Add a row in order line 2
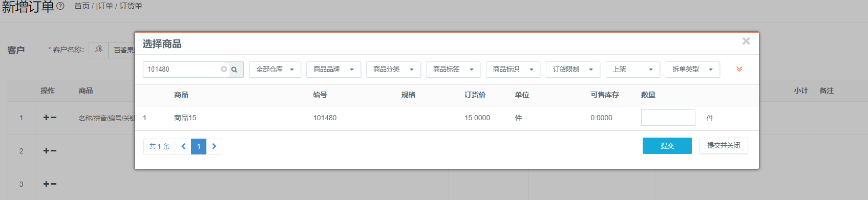This screenshot has height=200, width=868. pos(46,151)
